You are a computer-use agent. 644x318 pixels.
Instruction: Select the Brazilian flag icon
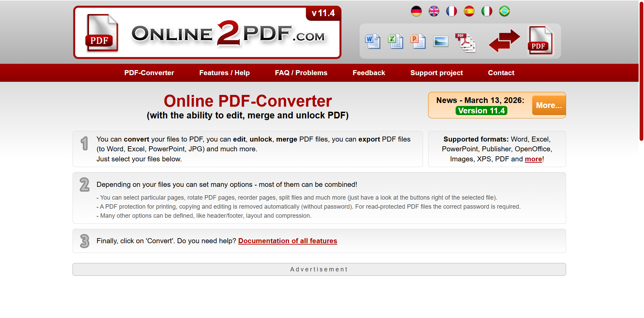point(504,11)
